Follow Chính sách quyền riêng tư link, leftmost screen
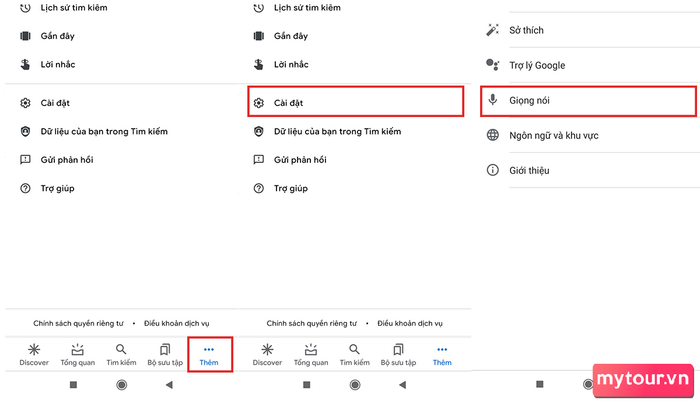Image resolution: width=700 pixels, height=405 pixels. pyautogui.click(x=78, y=323)
